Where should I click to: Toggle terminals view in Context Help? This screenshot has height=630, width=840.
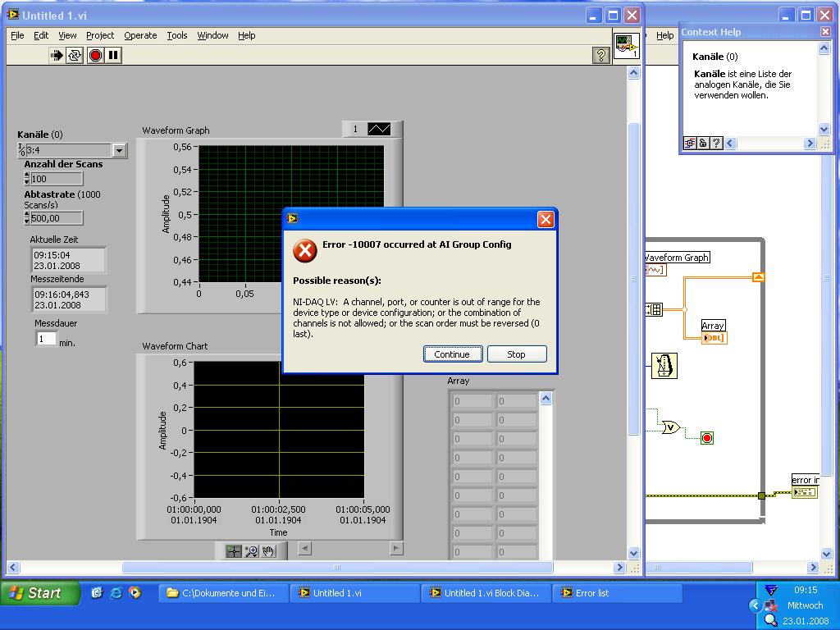coord(690,144)
